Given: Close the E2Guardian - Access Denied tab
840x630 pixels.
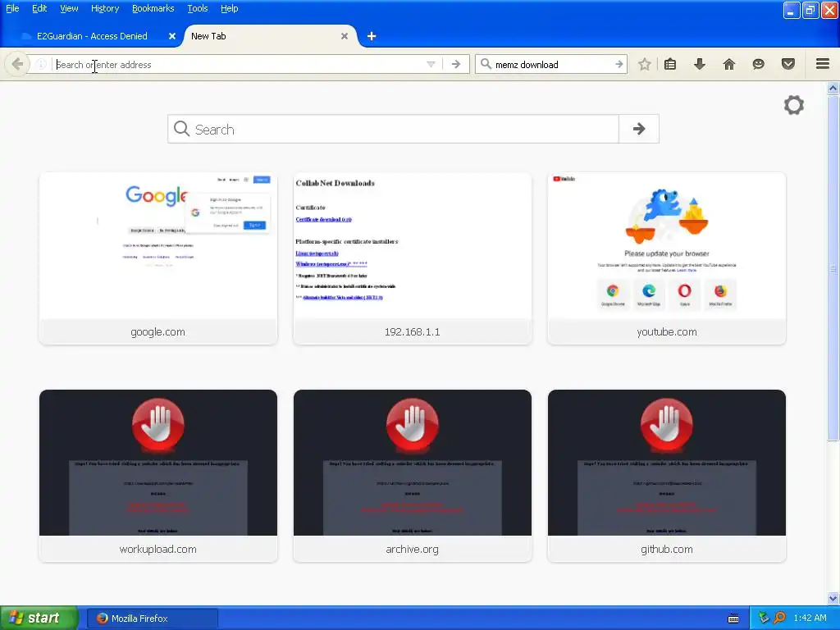Looking at the screenshot, I should (x=172, y=36).
